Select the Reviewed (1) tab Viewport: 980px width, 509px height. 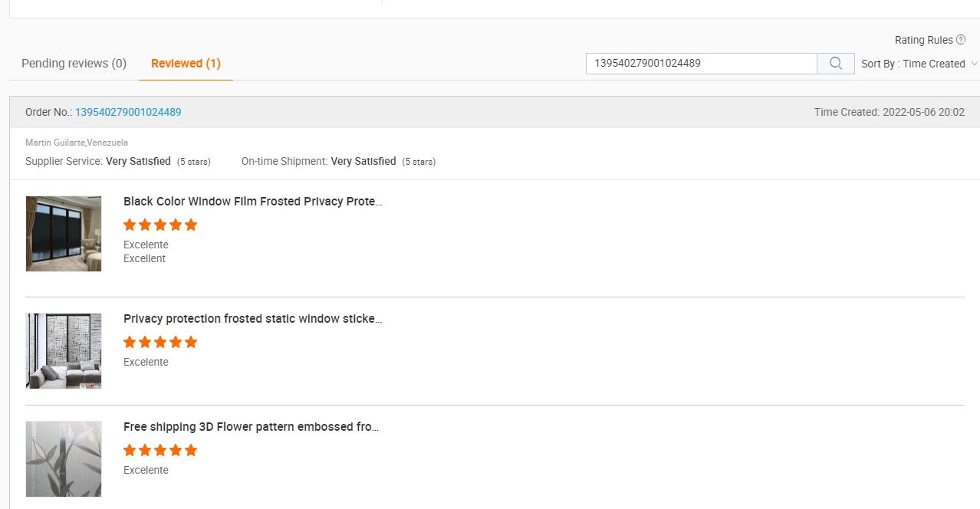tap(186, 64)
